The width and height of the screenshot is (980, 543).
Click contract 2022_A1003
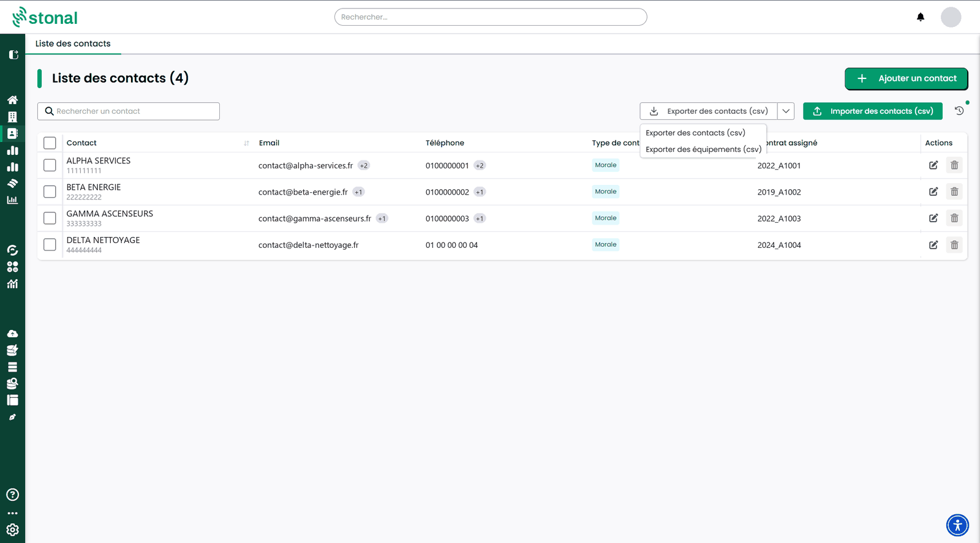point(779,219)
